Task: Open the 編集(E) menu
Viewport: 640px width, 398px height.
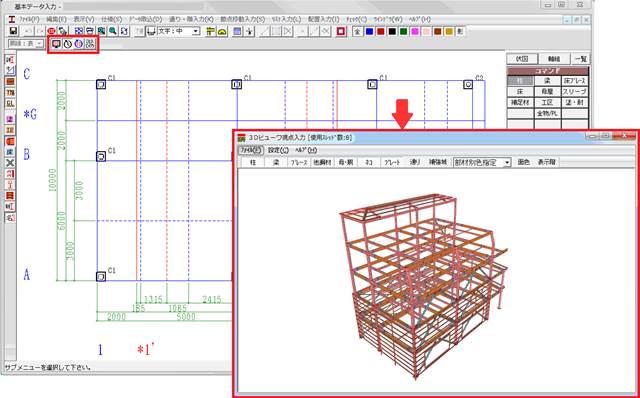Action: coord(56,19)
